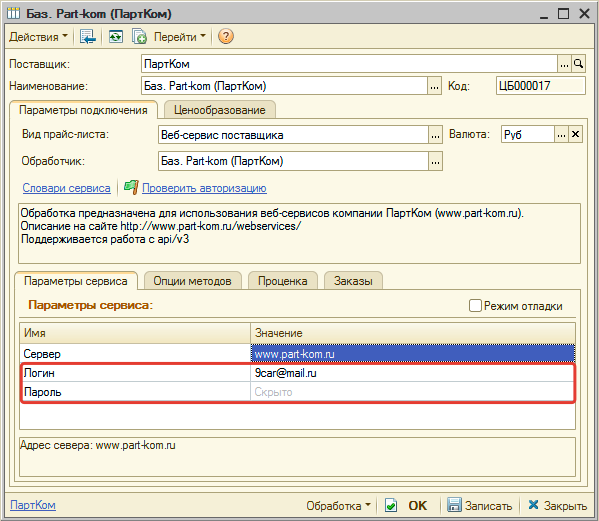Click the refresh icon in toolbar
The height and width of the screenshot is (521, 599).
(x=115, y=37)
